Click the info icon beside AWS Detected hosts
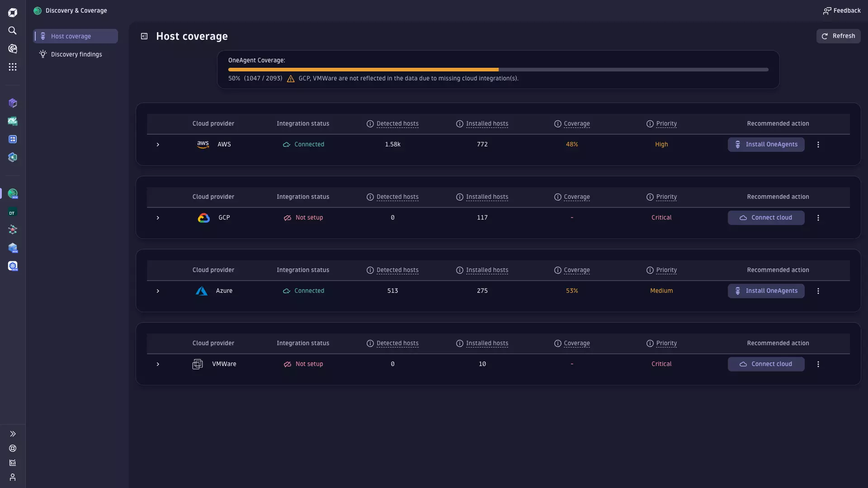868x488 pixels. [x=370, y=124]
